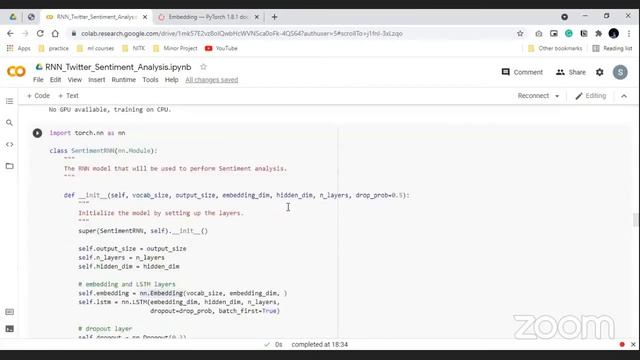Open the Editing mode dropdown
640x360 pixels.
pos(591,96)
